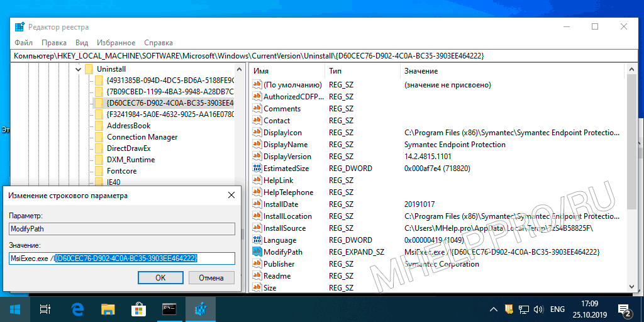
Task: Select the {F3241984-5A0E-4632 key in tree
Action: (170, 114)
